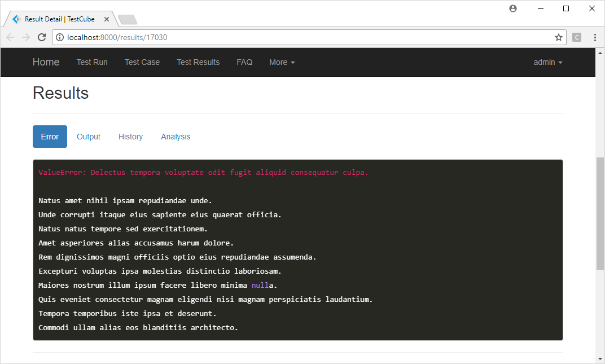Click the line 'Natus amet nihil ipsam repudiandae unde.'
The image size is (605, 364).
pos(125,201)
